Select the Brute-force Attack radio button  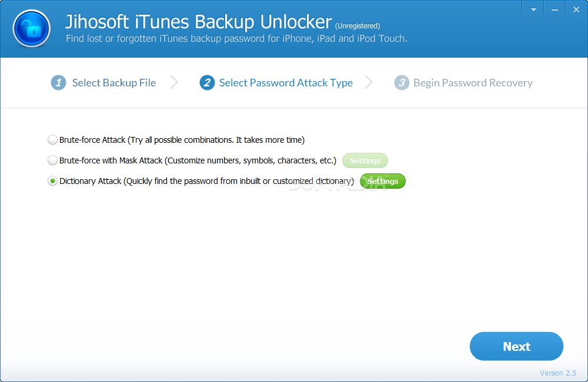[x=52, y=140]
